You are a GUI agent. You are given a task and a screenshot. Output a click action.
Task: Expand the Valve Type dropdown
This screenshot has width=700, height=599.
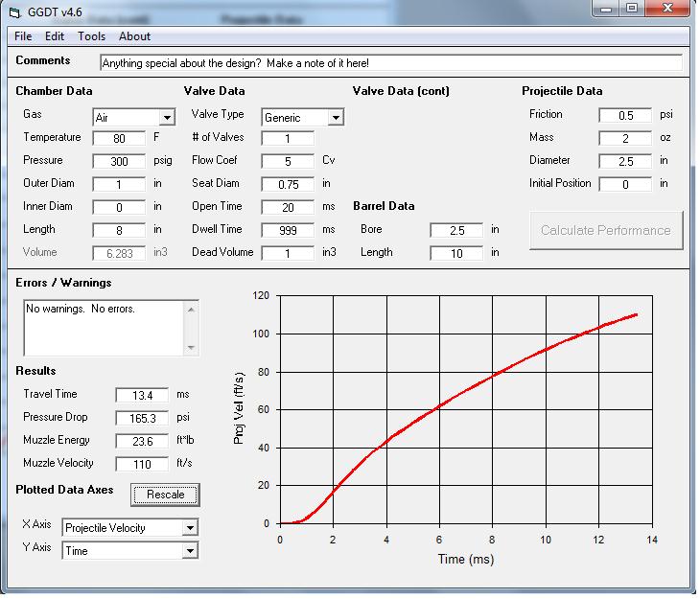(x=336, y=118)
